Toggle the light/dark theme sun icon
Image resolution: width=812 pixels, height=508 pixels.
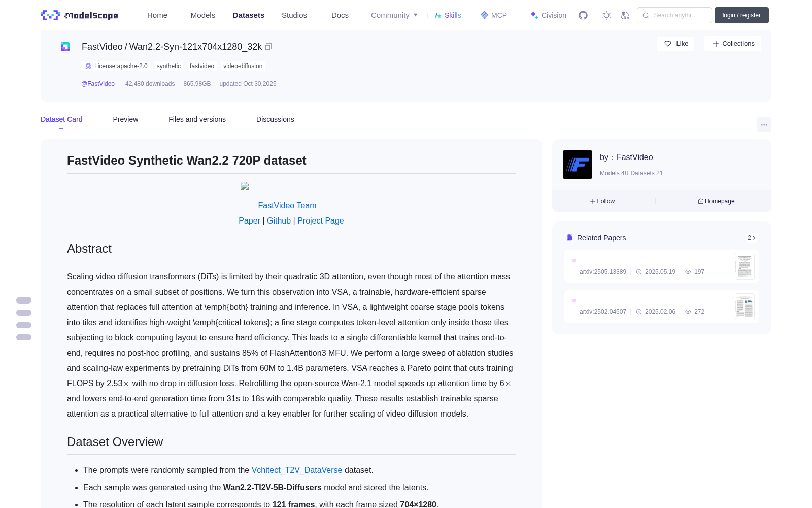(x=606, y=15)
